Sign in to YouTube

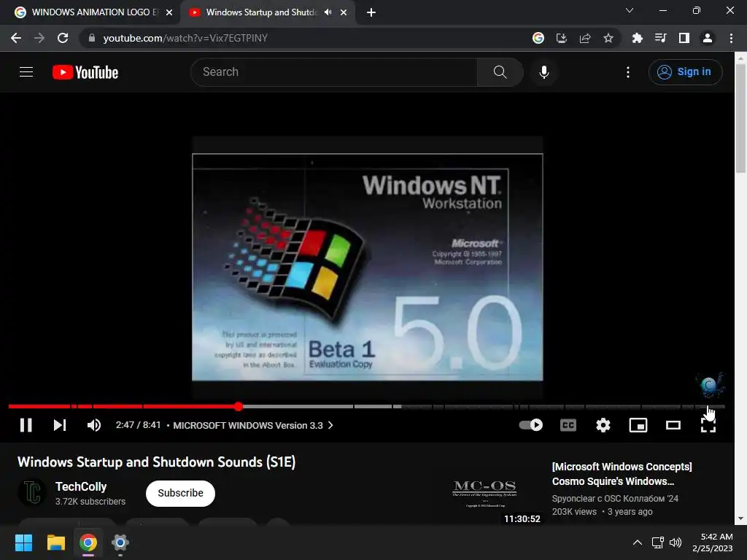pyautogui.click(x=685, y=72)
